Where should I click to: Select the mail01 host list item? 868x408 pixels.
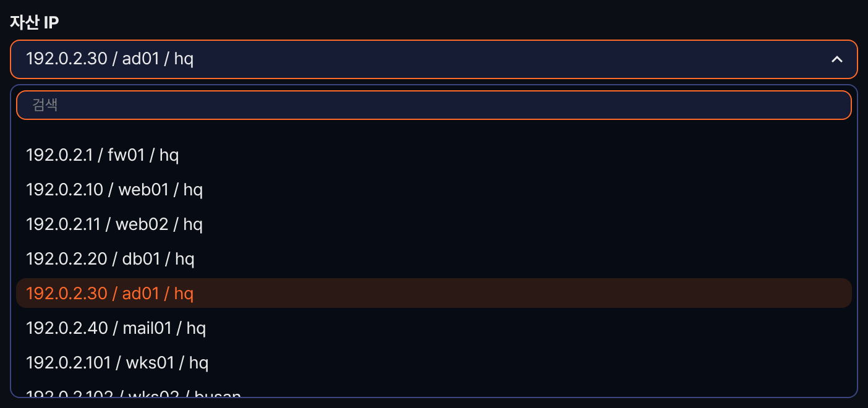click(x=434, y=328)
